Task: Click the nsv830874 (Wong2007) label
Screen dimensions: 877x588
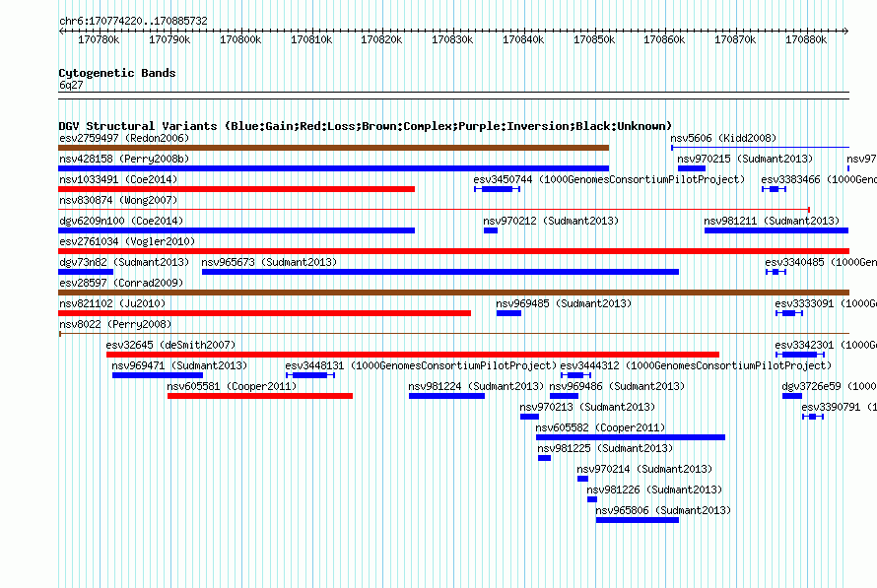Action: pyautogui.click(x=118, y=200)
